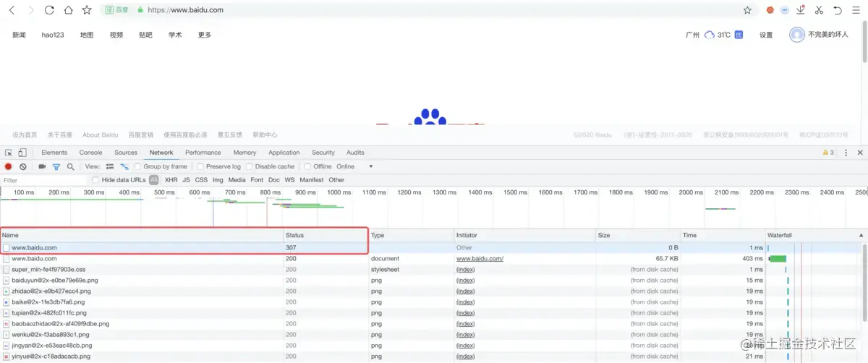Select the All filter type
868x363 pixels.
(154, 180)
